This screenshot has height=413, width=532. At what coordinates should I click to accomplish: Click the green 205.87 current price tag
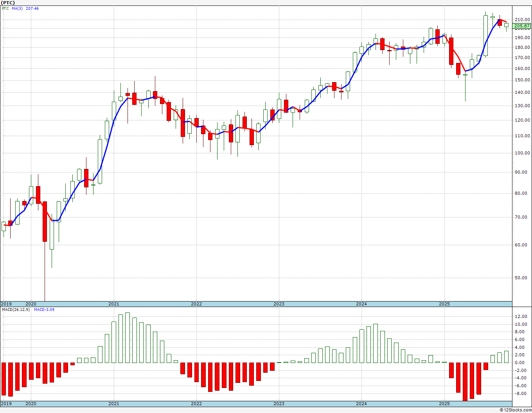522,26
